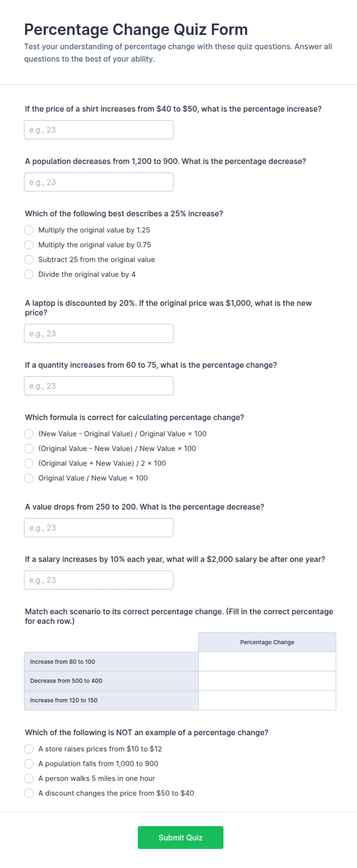The image size is (357, 868).
Task: Pick "Original Value / New Value × 100" option
Action: click(x=29, y=478)
